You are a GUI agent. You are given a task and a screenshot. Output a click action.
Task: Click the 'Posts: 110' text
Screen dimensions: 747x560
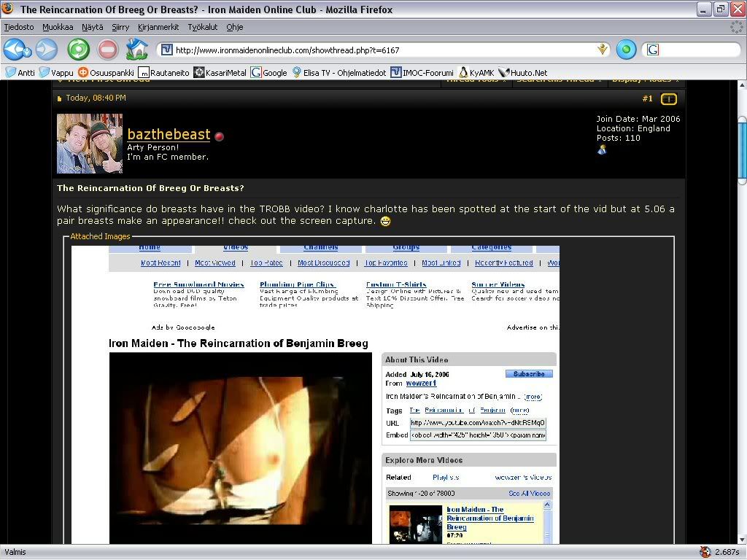619,138
